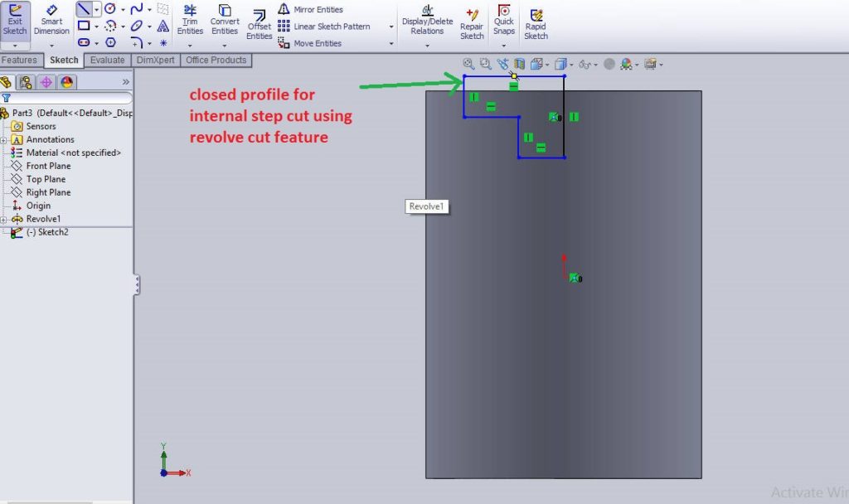Click the Edit Appearance sphere icon
The height and width of the screenshot is (504, 849).
(x=609, y=64)
